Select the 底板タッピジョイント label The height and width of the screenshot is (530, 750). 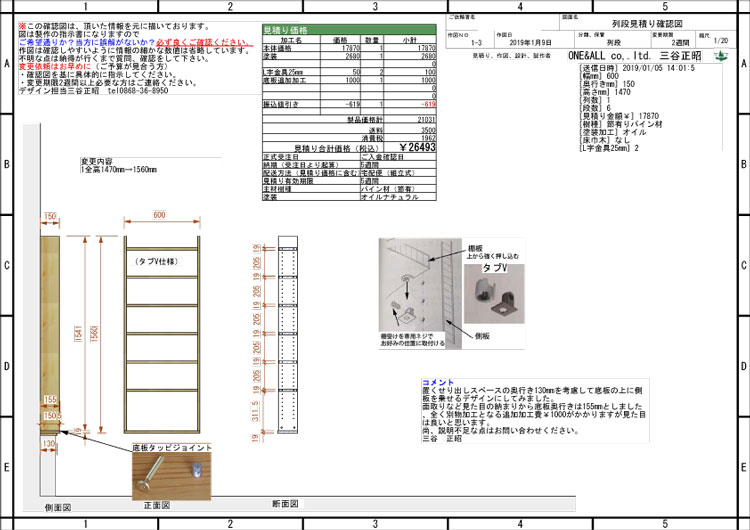[x=172, y=448]
